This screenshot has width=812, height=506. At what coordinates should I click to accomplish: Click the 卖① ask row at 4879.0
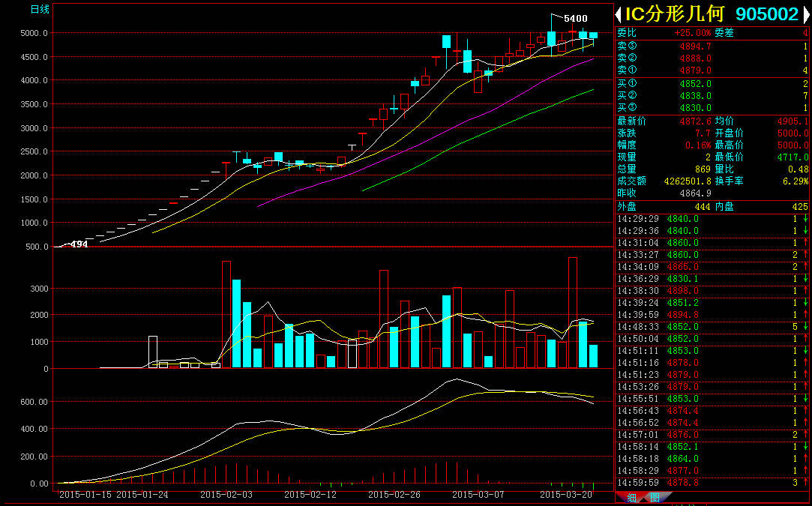coord(712,70)
